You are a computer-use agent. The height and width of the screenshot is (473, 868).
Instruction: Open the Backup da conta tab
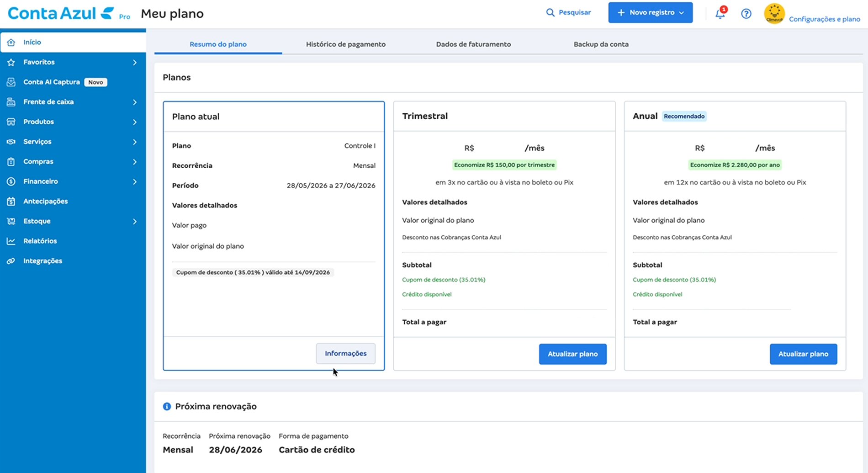[x=601, y=44]
